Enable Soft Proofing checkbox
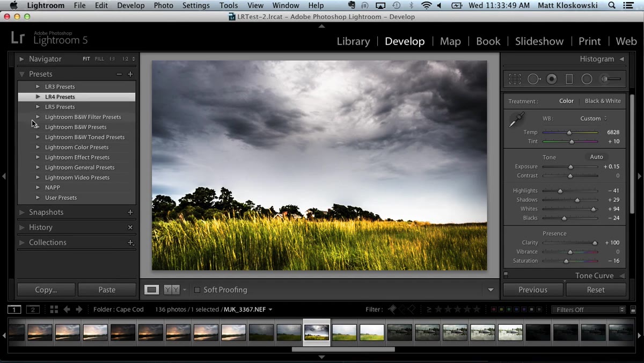Screen dimensions: 644x363 [197, 290]
